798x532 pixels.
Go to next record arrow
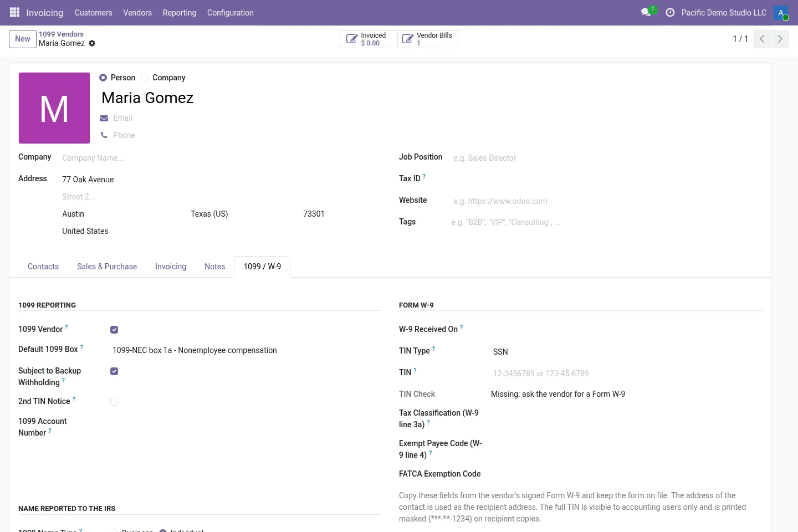point(780,39)
